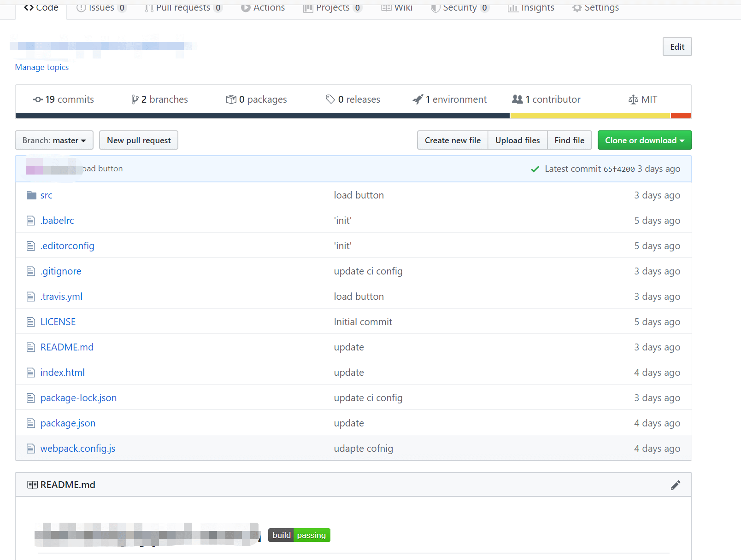
Task: Click the file icon beside .babelrc
Action: click(x=31, y=221)
